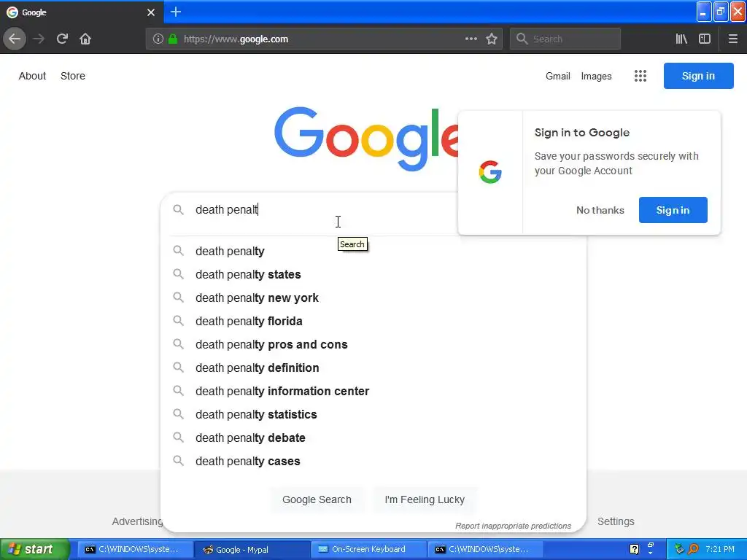This screenshot has width=747, height=560.
Task: Switch to last C:\WINDOWS\syste taskbar window
Action: click(x=486, y=550)
